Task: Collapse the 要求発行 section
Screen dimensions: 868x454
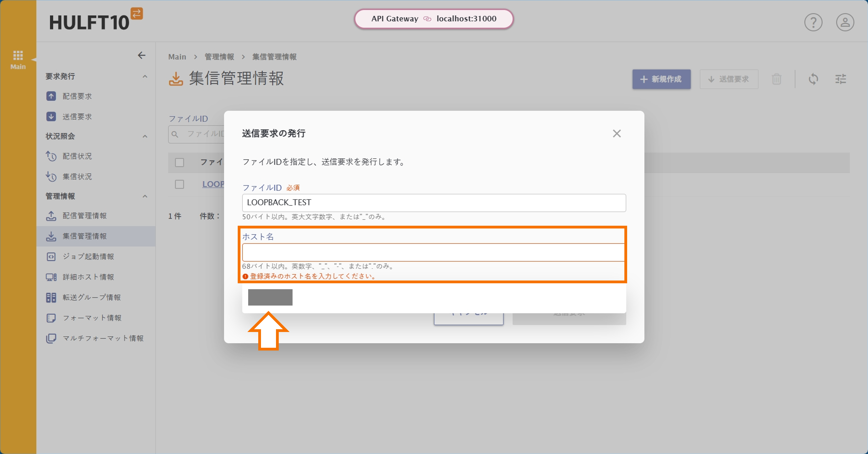Action: point(145,76)
